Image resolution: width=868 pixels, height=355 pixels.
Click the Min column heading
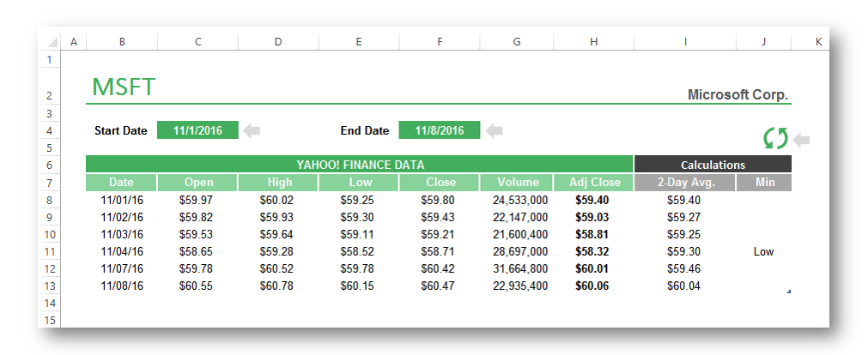[764, 183]
